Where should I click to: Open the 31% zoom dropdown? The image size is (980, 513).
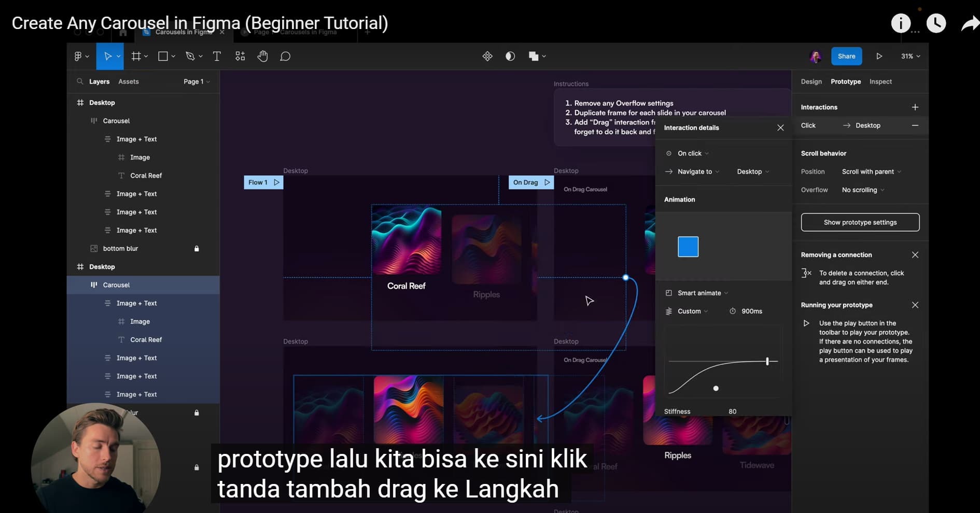click(x=911, y=56)
